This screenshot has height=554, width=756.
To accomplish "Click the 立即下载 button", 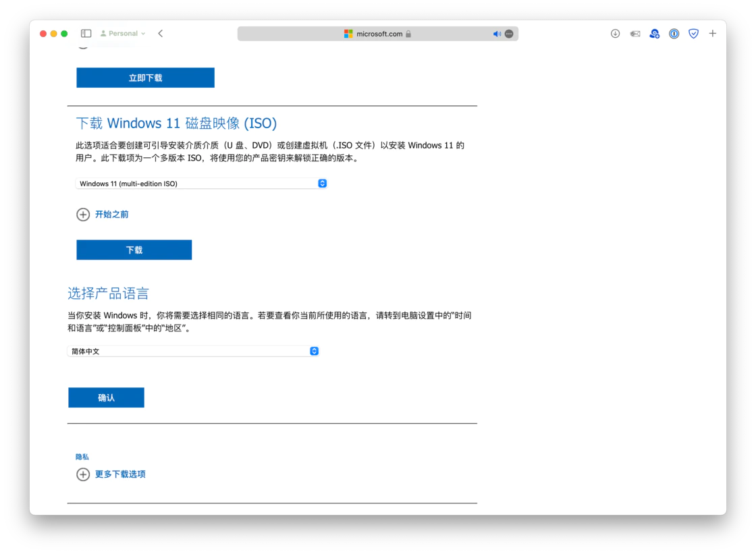I will pos(145,78).
